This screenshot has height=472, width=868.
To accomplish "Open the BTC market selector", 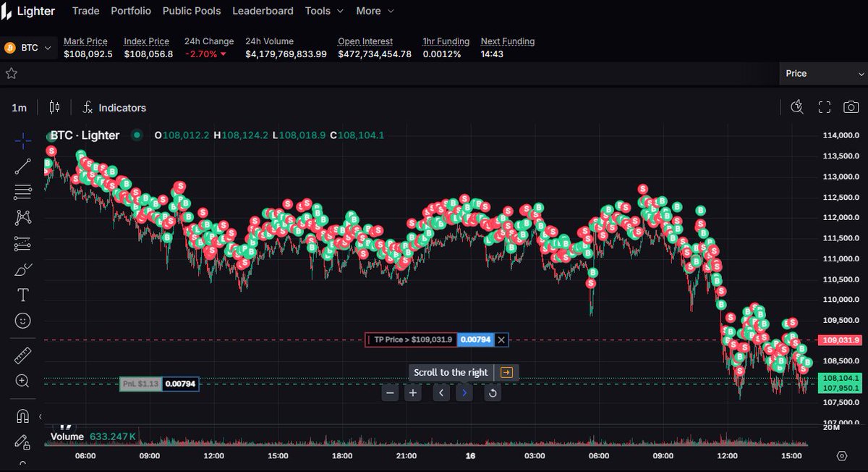I will (29, 48).
